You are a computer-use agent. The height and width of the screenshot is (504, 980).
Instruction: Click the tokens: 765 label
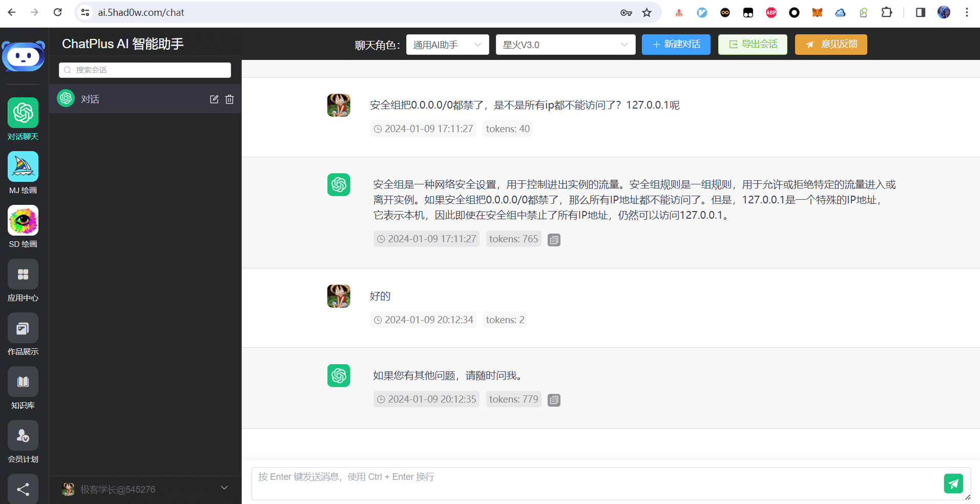[514, 239]
